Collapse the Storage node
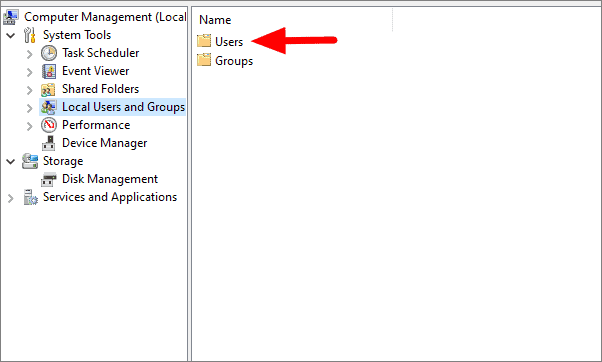The image size is (602, 362). [11, 162]
